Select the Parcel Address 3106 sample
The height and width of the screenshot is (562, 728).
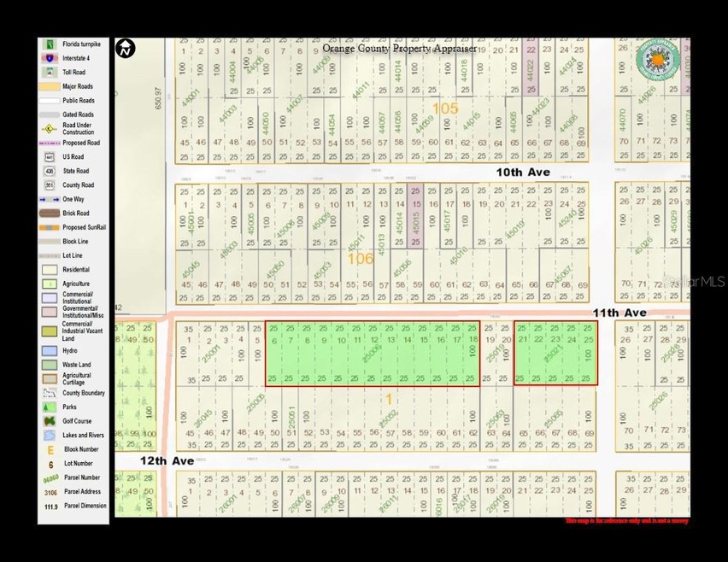click(50, 492)
